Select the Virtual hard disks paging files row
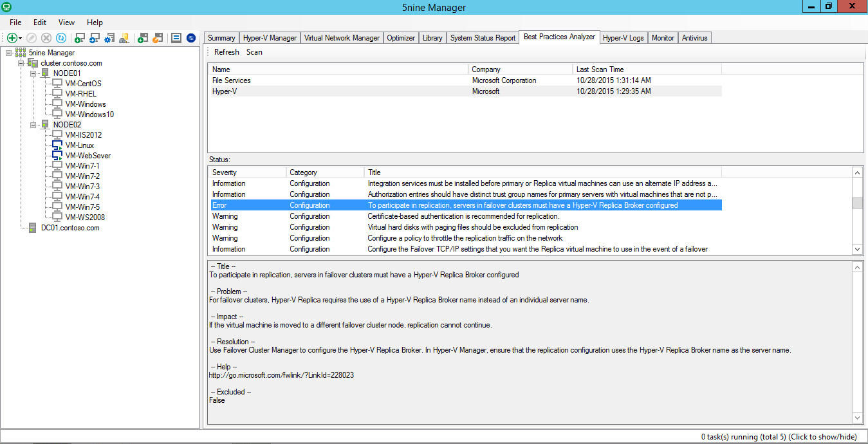The image size is (868, 444). point(465,227)
